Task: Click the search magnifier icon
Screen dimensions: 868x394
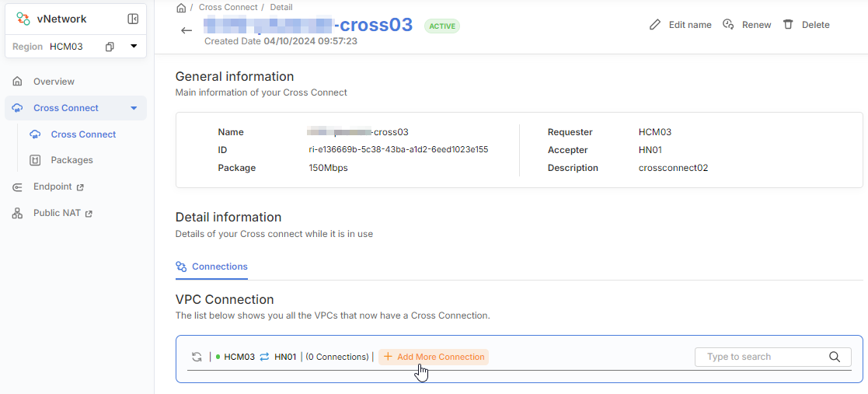Action: pos(835,357)
